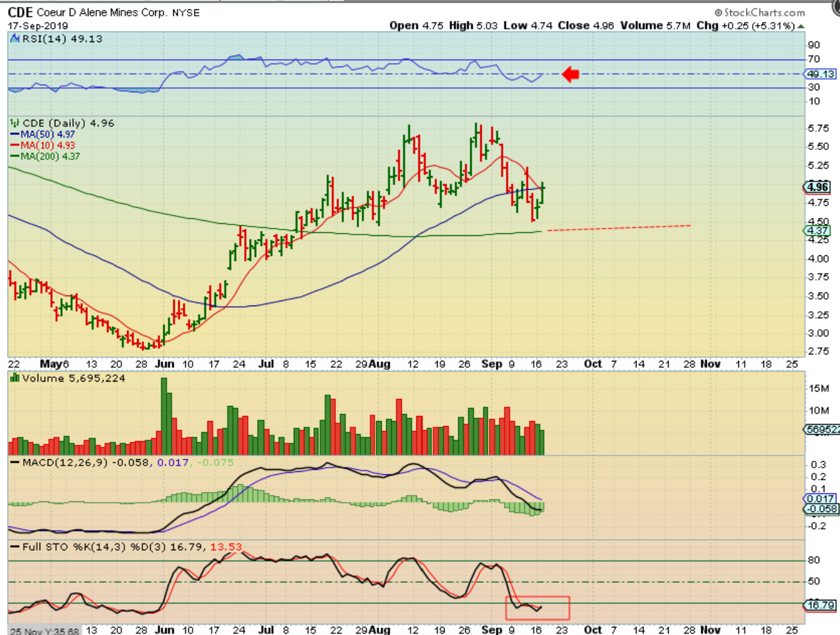Click the 3.75 price axis label

818,277
